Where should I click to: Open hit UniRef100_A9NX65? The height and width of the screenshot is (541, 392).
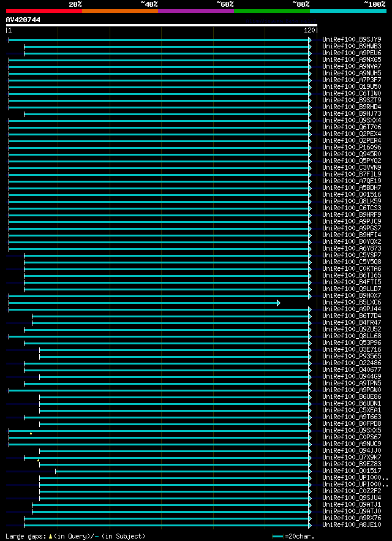click(352, 59)
